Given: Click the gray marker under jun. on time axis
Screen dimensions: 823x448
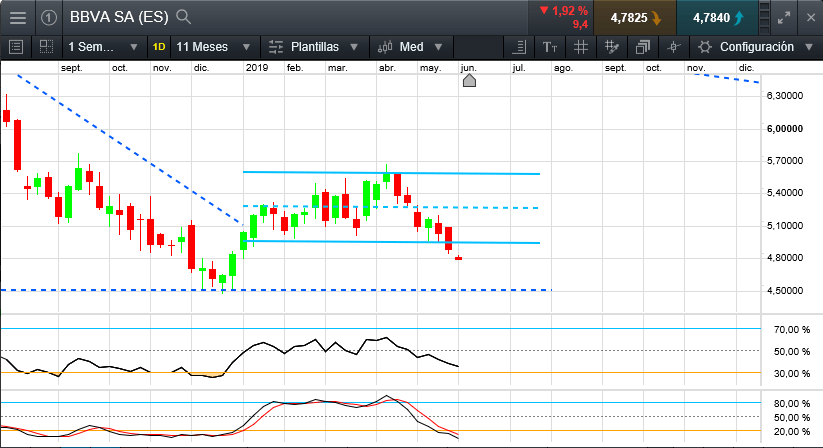Looking at the screenshot, I should point(469,80).
